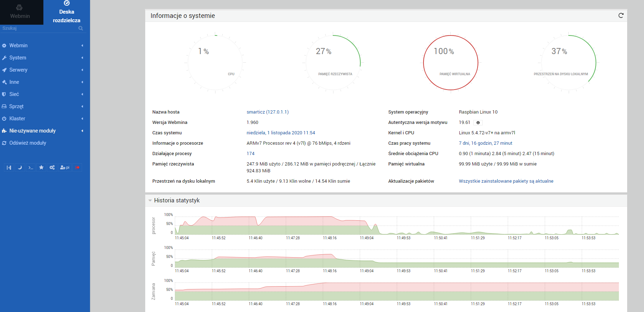644x312 pixels.
Task: Click the search magnifier icon
Action: coord(81,28)
